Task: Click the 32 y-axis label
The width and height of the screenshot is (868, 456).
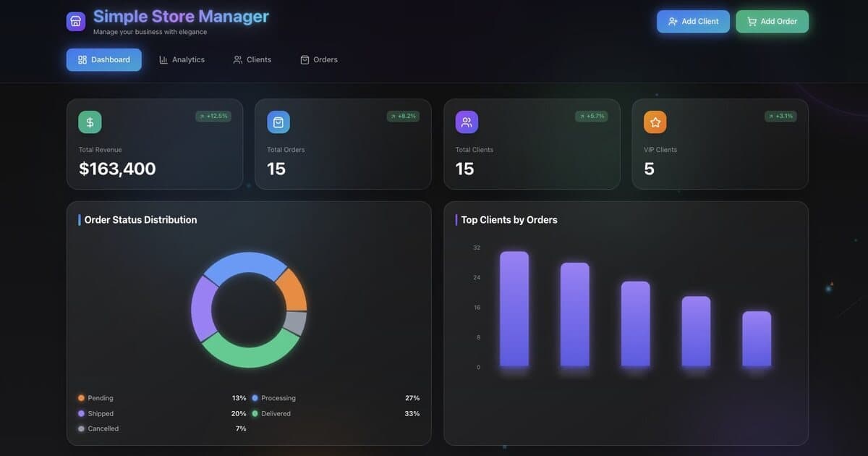Action: point(477,248)
